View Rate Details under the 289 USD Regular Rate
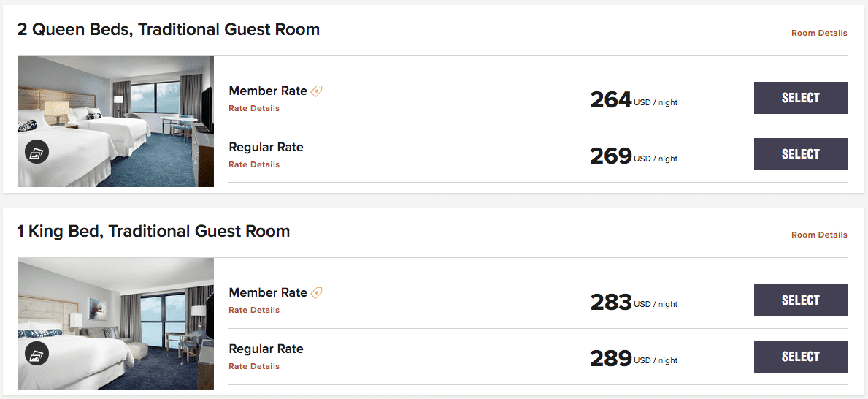Image resolution: width=868 pixels, height=399 pixels. coord(254,366)
